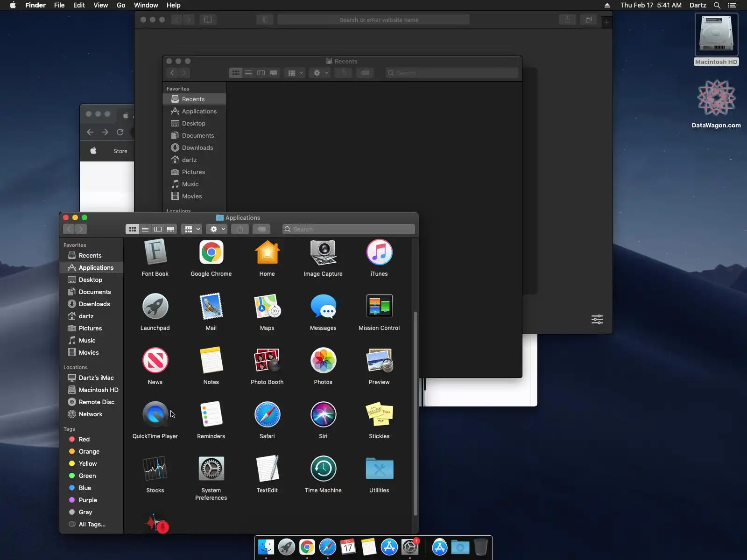Open the Go menu
Image resolution: width=747 pixels, height=560 pixels.
(x=121, y=5)
